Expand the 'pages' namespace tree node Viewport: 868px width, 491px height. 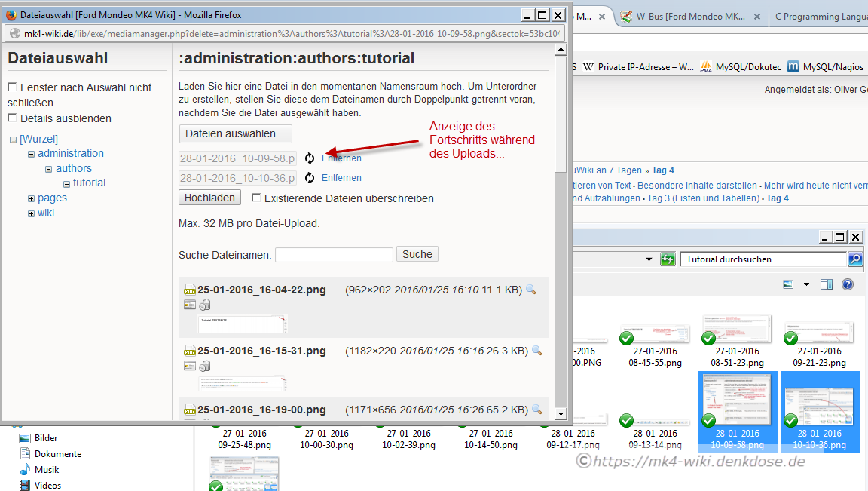pos(31,198)
